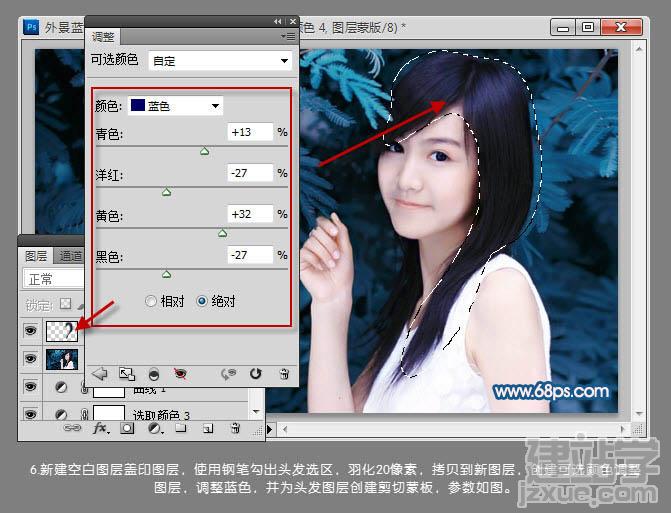Select the 绝对 radio option
The image size is (671, 513).
click(x=202, y=301)
